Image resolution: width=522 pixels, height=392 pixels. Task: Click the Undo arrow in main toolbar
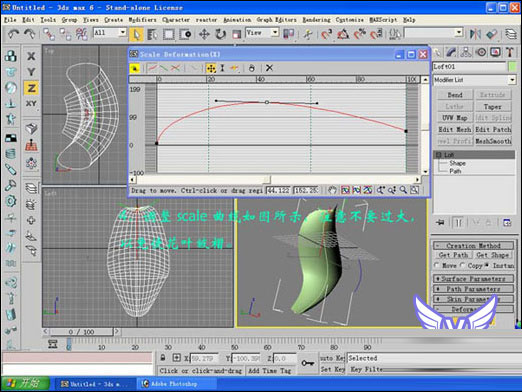(x=13, y=34)
